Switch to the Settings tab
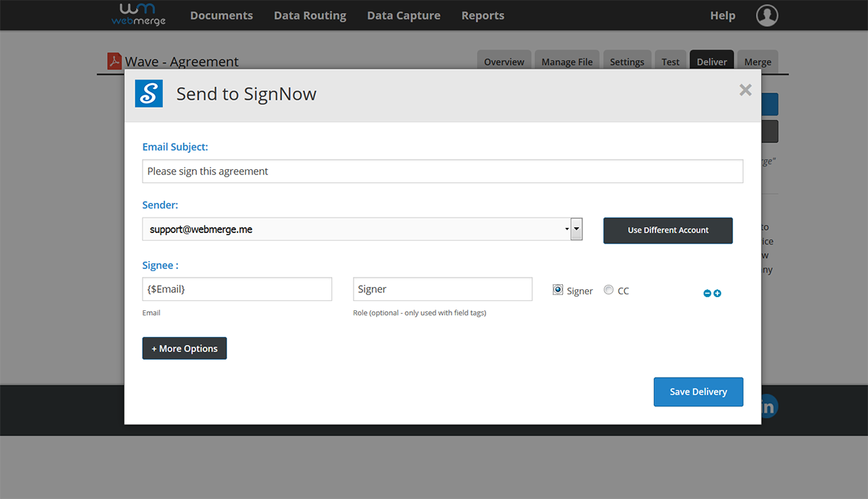 tap(627, 61)
